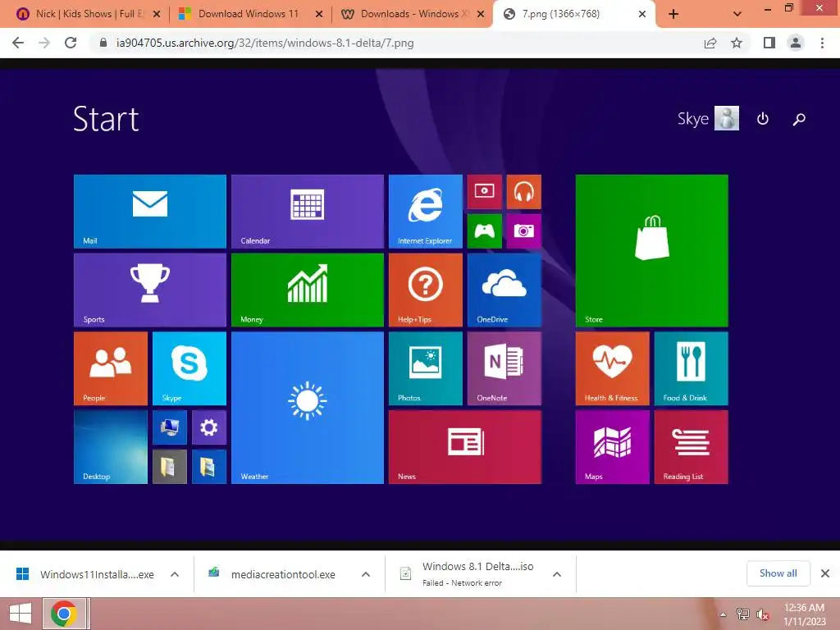Viewport: 840px width, 630px height.
Task: Click the failed Windows 8.1 Delta....iso download
Action: (467, 574)
